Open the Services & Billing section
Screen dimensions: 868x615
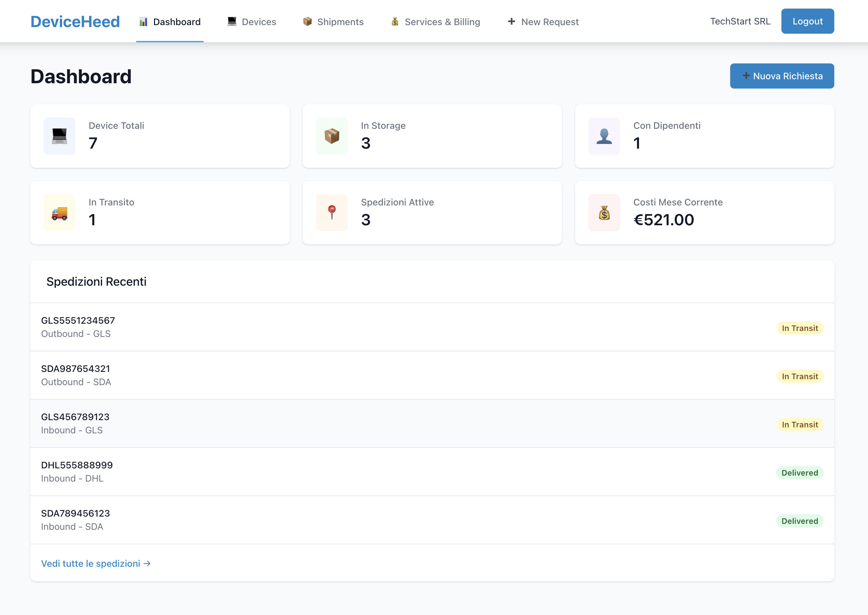(x=442, y=21)
